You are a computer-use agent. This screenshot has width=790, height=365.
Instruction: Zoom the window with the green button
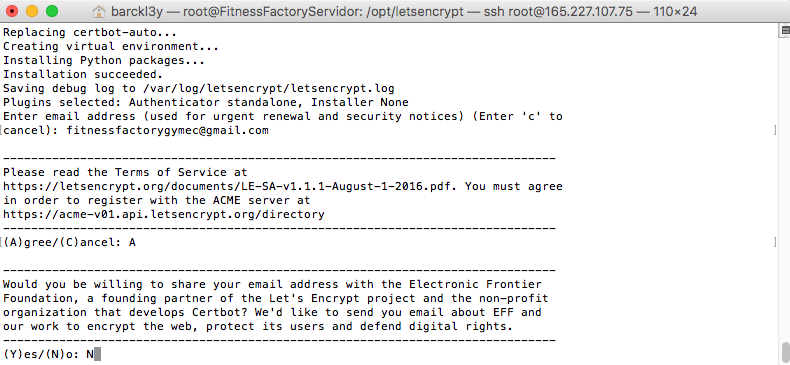click(x=52, y=11)
